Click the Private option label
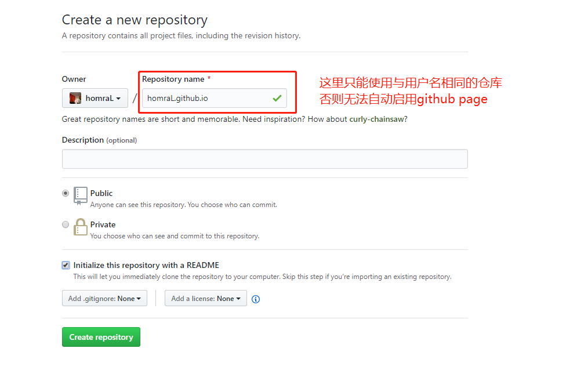 [x=103, y=224]
